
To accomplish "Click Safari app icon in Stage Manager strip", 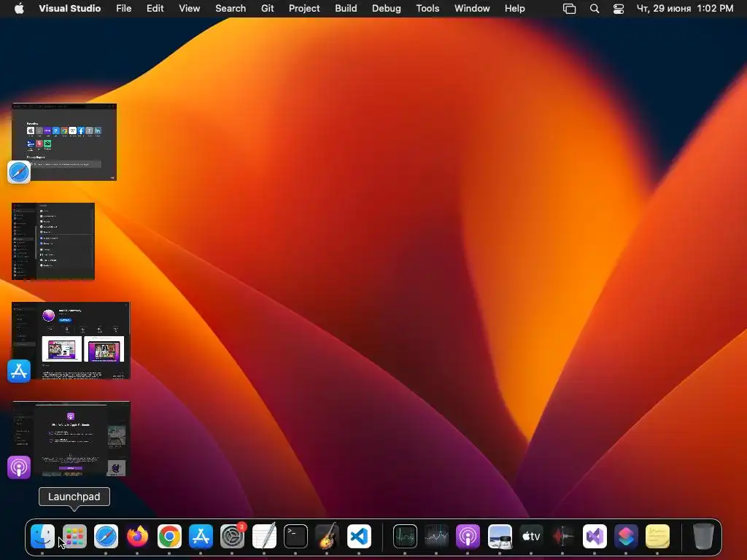I will point(19,172).
